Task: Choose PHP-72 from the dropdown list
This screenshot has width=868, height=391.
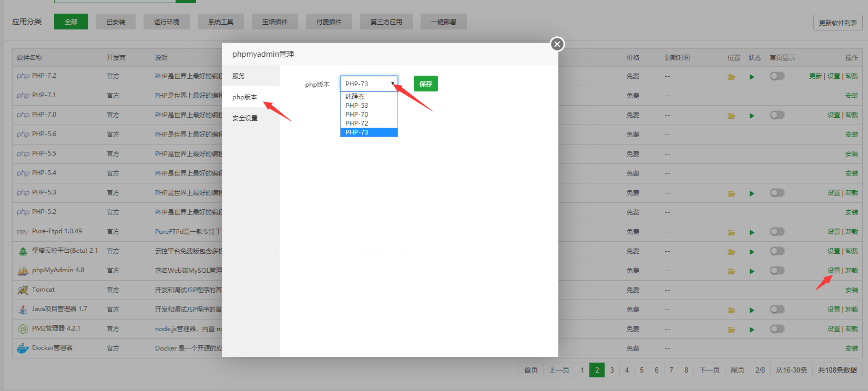Action: (x=369, y=124)
